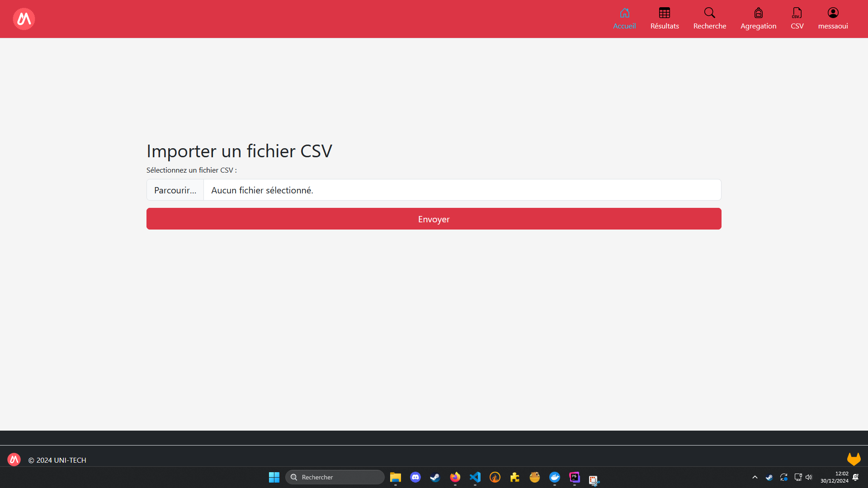Open the messaoui user profile menu

833,19
